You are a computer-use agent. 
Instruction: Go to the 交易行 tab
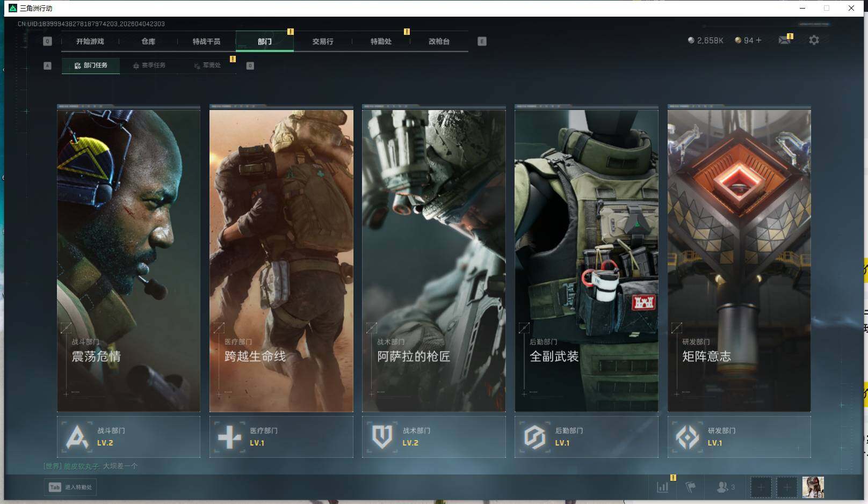[322, 41]
